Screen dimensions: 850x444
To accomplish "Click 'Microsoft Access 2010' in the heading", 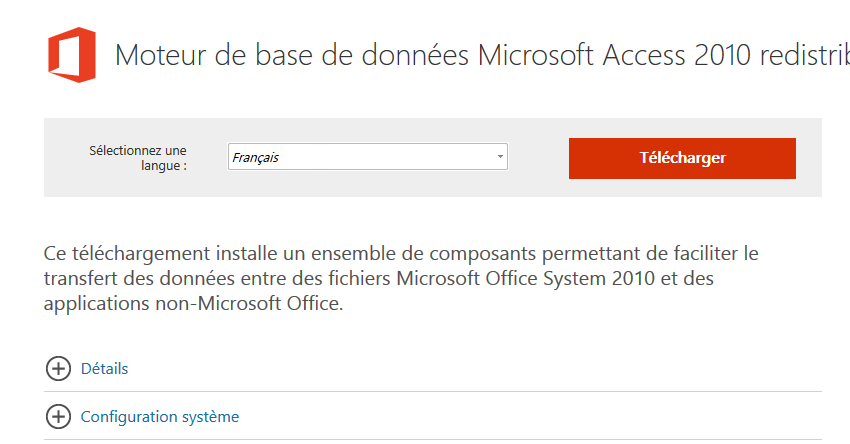I will pos(614,55).
